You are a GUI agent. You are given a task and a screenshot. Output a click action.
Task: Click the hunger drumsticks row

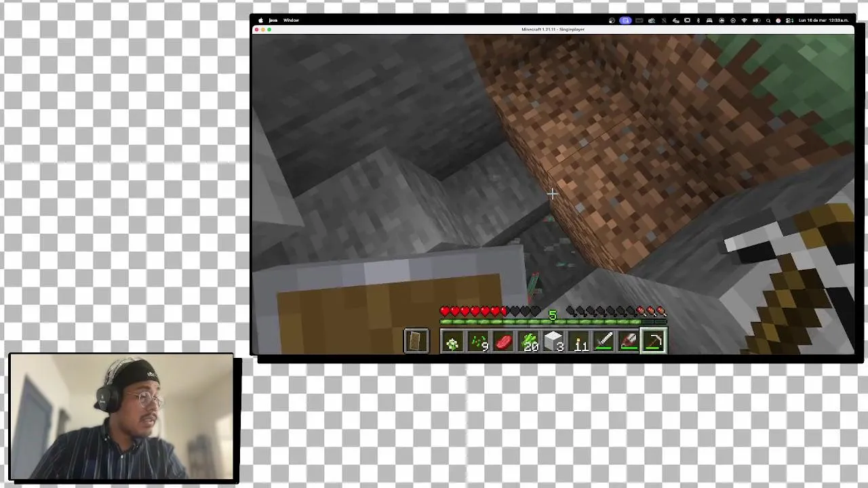[x=617, y=312]
